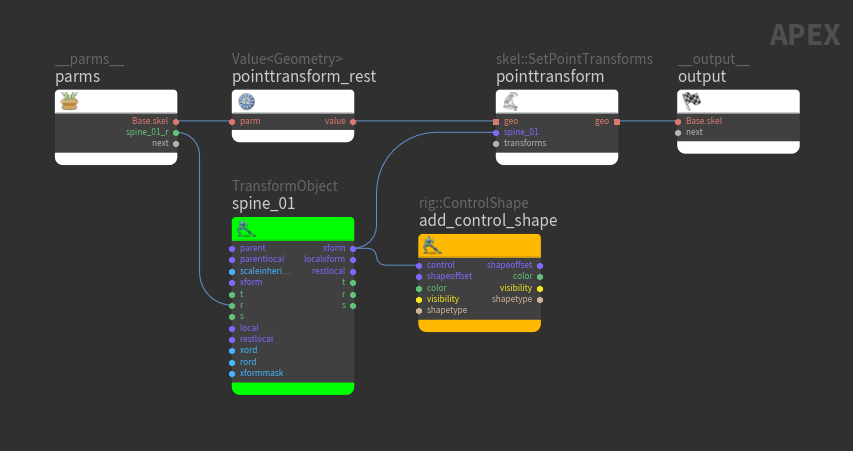Click the control input port on add_control_shape
This screenshot has height=451, width=853.
[x=419, y=265]
